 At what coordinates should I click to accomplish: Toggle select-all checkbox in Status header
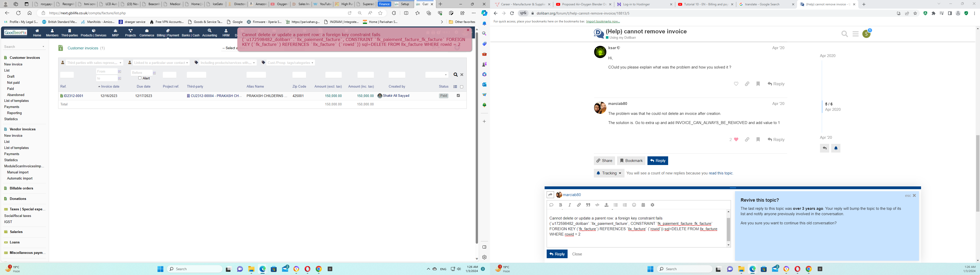click(462, 87)
